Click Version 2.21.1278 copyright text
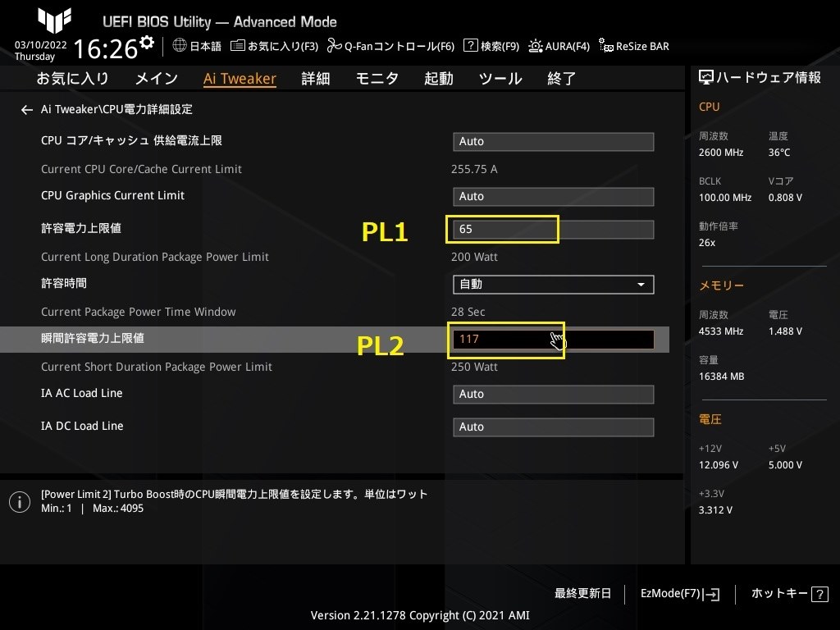This screenshot has width=840, height=630. (420, 615)
